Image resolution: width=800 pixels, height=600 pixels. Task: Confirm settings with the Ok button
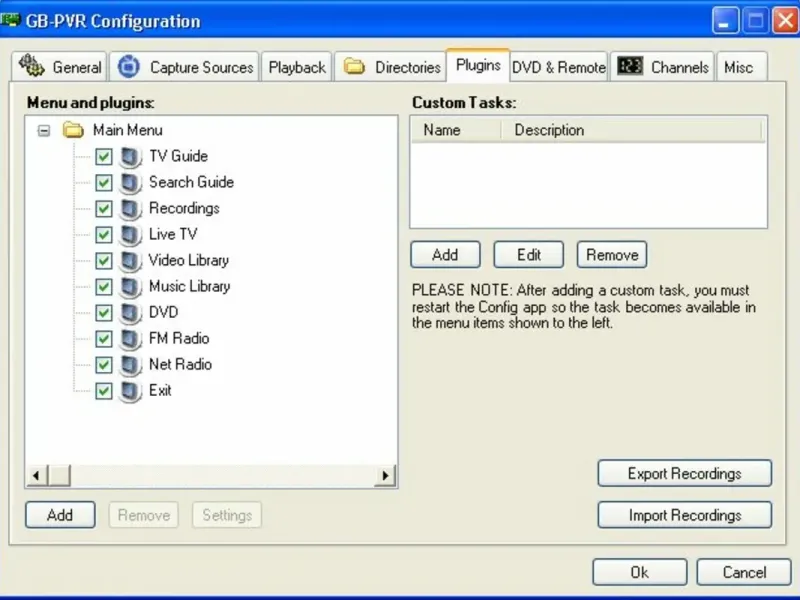point(640,572)
